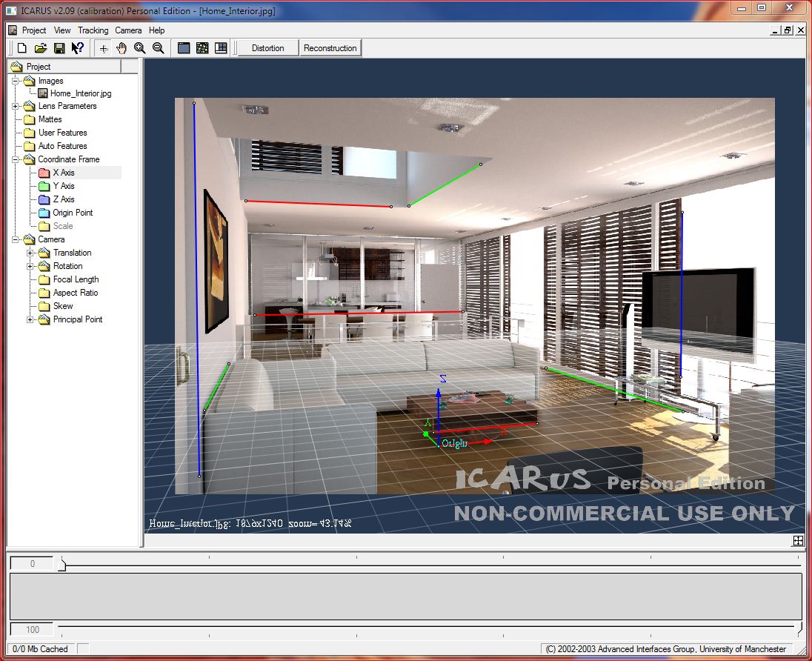The image size is (812, 661).
Task: Select the Aspect Ratio item
Action: pos(76,293)
